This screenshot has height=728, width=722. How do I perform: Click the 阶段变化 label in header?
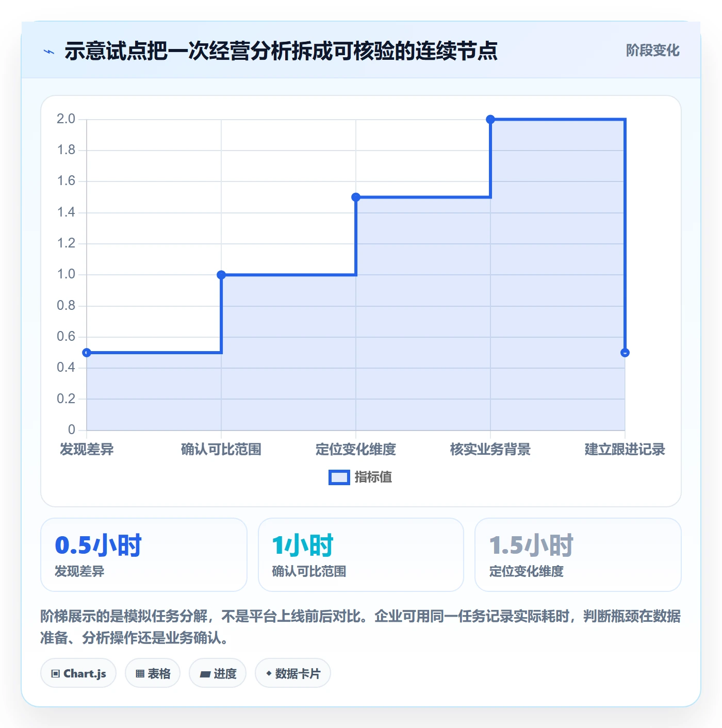(x=652, y=51)
